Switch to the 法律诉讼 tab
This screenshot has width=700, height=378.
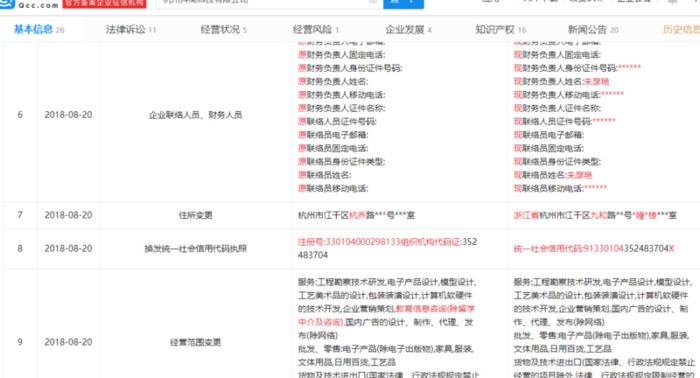point(131,29)
